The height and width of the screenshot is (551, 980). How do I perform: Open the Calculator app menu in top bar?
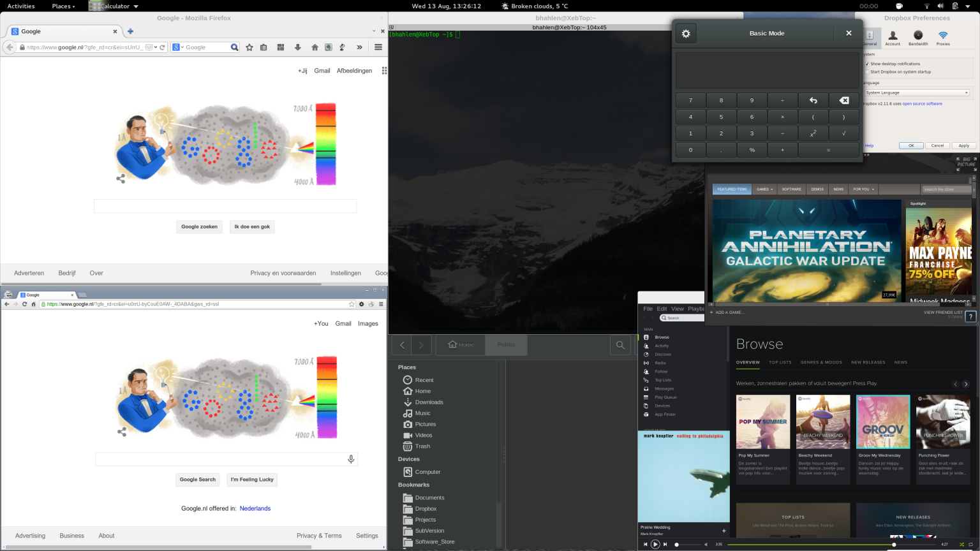coord(114,6)
